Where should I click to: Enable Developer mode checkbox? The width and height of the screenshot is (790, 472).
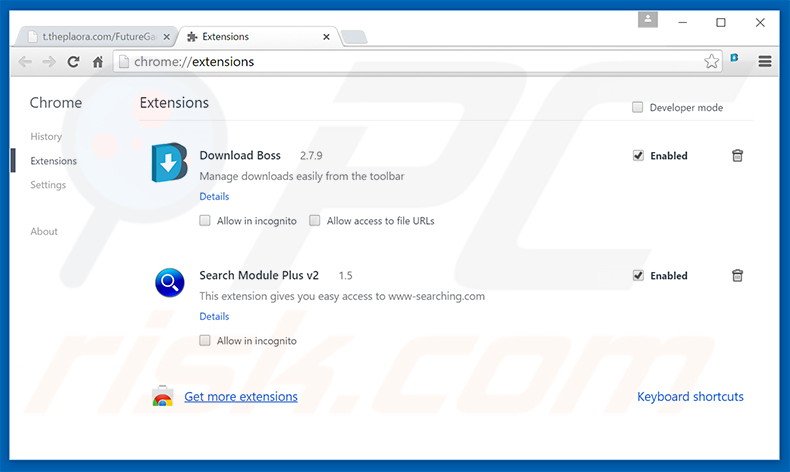pyautogui.click(x=637, y=107)
